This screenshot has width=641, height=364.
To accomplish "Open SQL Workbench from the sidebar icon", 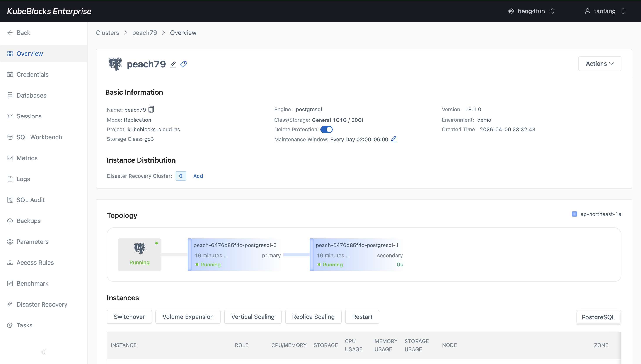I will [x=10, y=137].
